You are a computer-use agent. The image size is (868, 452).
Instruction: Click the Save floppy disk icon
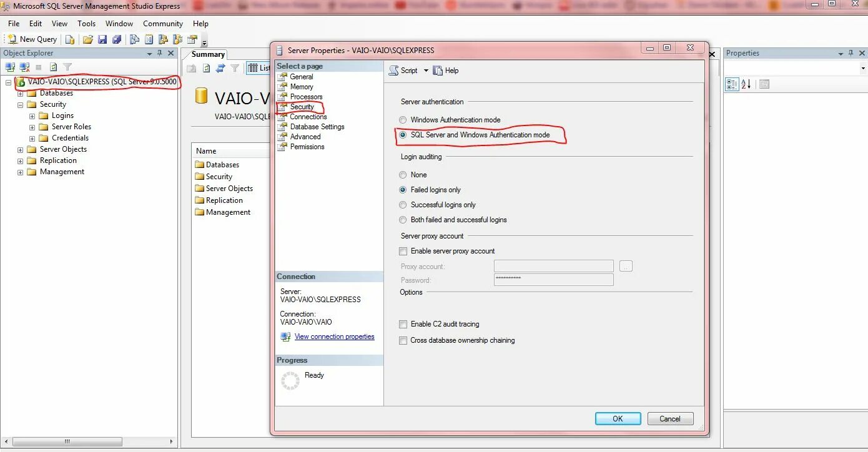(102, 39)
